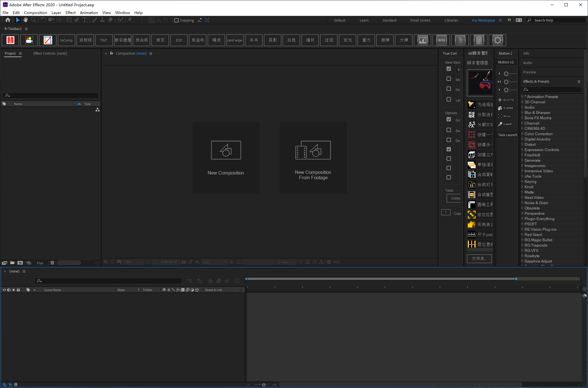Open the Layer menu
This screenshot has width=588, height=388.
click(56, 13)
